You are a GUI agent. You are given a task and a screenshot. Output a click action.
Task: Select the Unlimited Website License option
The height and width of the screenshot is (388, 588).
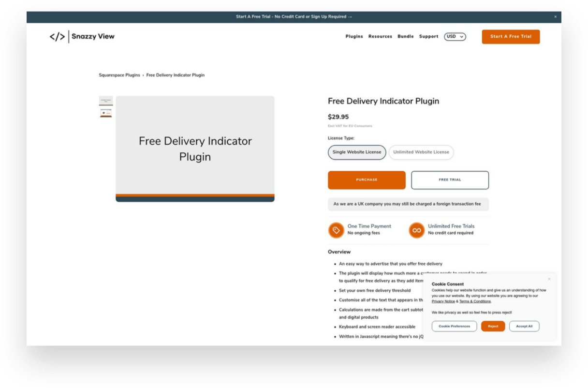click(421, 152)
